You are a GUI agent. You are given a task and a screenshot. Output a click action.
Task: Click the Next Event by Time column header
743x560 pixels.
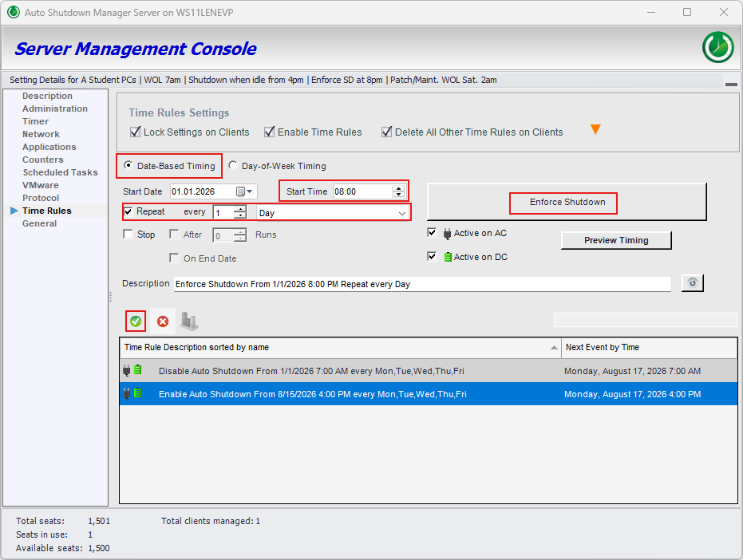[x=649, y=347]
